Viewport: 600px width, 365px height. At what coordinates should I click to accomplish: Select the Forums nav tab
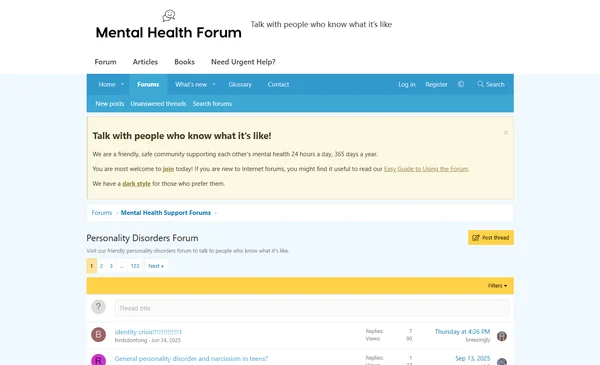coord(148,84)
